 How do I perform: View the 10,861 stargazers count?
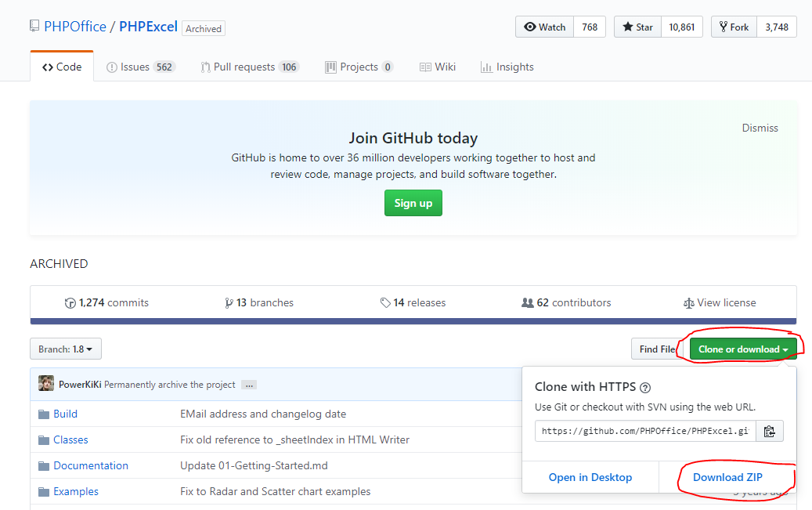(x=681, y=27)
